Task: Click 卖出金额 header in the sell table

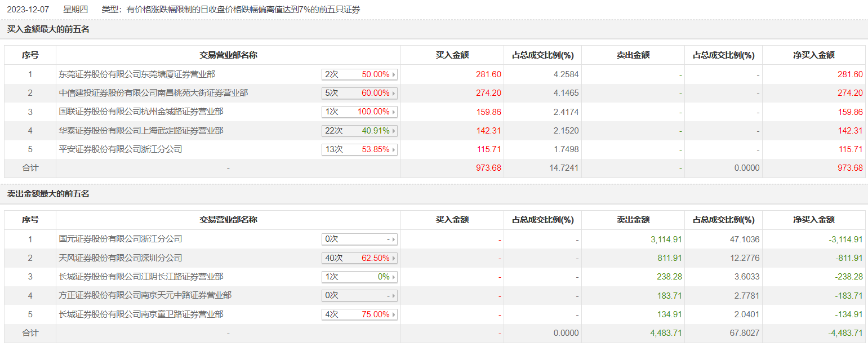Action: tap(633, 220)
